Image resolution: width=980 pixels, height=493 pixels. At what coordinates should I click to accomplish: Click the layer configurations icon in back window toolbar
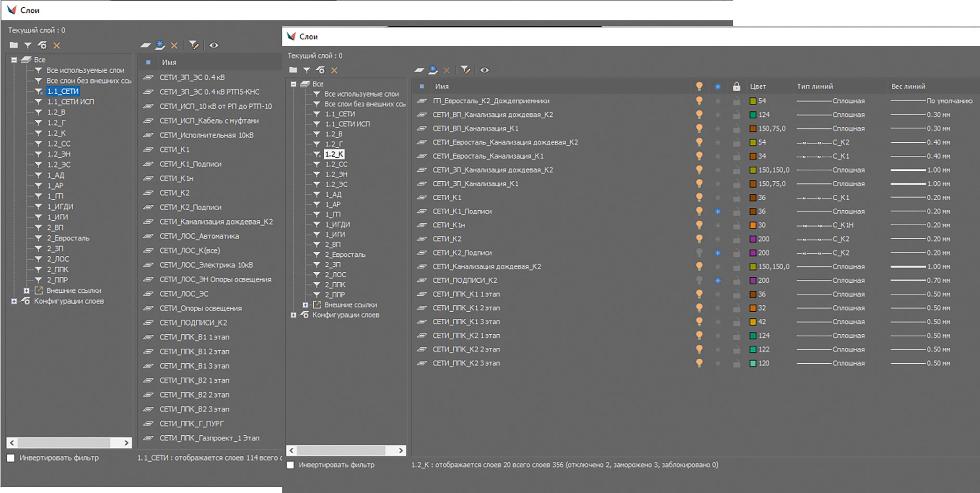coord(42,45)
